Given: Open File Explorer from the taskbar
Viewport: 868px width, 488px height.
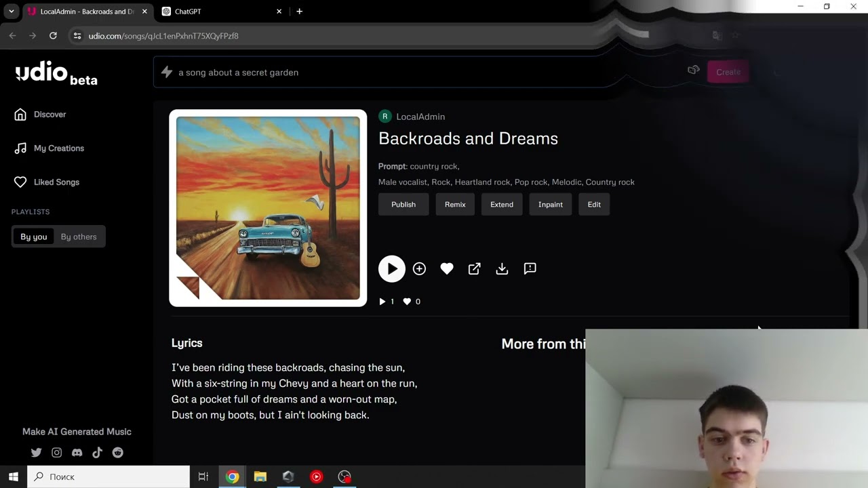Looking at the screenshot, I should pos(260,476).
